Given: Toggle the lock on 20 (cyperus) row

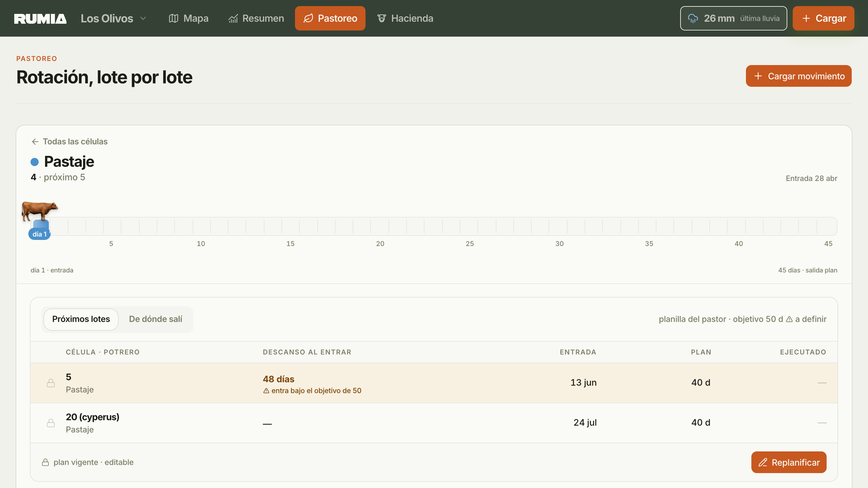Looking at the screenshot, I should pos(51,423).
